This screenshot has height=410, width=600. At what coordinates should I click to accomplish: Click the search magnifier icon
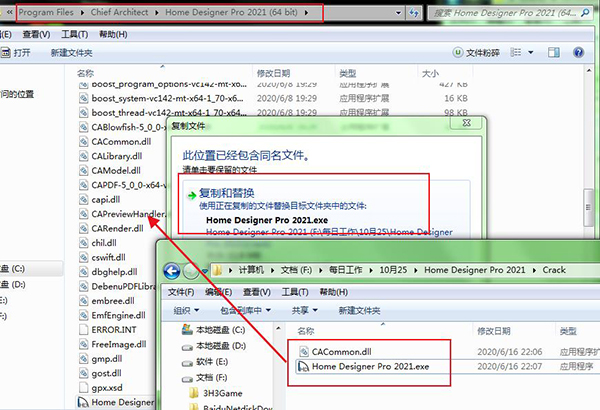[585, 13]
